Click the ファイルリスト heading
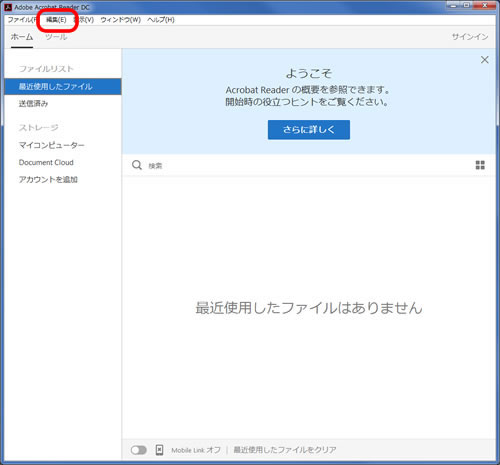 coord(46,69)
